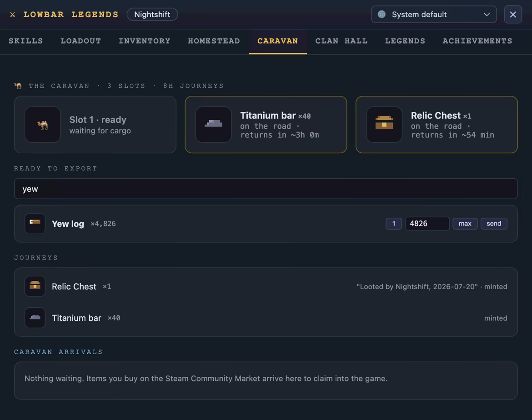532x420 pixels.
Task: Set Yew log quantity to max
Action: [465, 224]
